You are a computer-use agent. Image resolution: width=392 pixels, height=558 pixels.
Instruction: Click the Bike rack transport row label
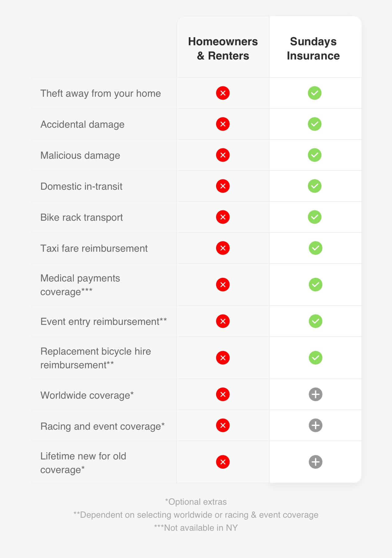pyautogui.click(x=82, y=217)
